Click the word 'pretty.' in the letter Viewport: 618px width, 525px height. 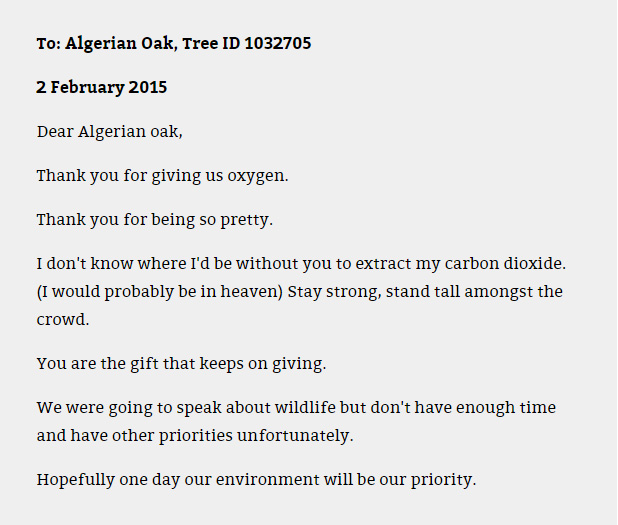(247, 220)
